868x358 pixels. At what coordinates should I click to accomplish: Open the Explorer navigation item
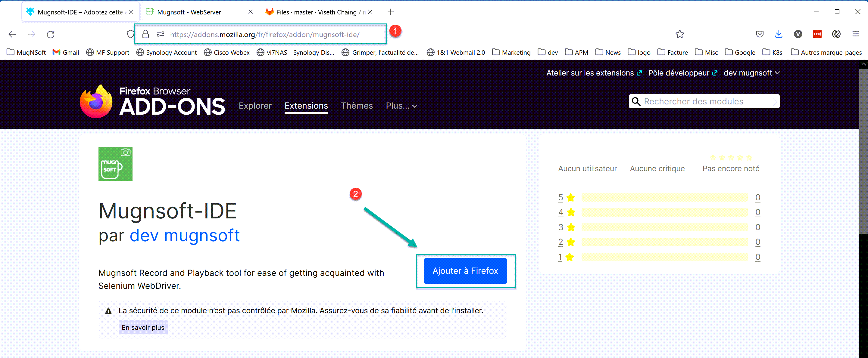click(x=255, y=106)
